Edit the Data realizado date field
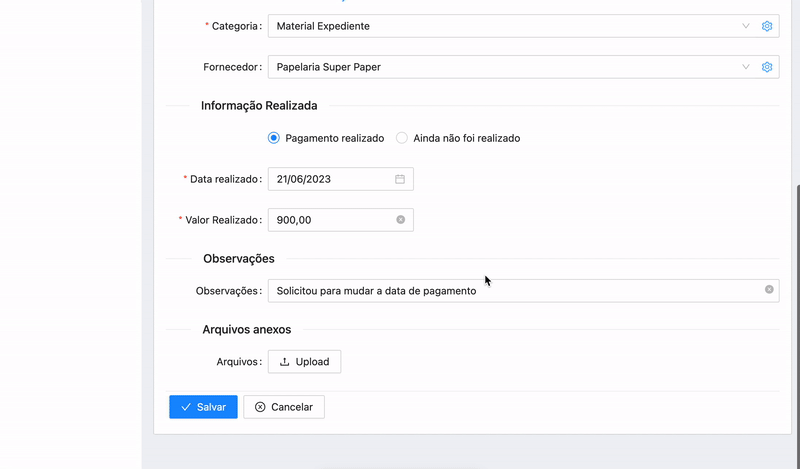 (341, 179)
